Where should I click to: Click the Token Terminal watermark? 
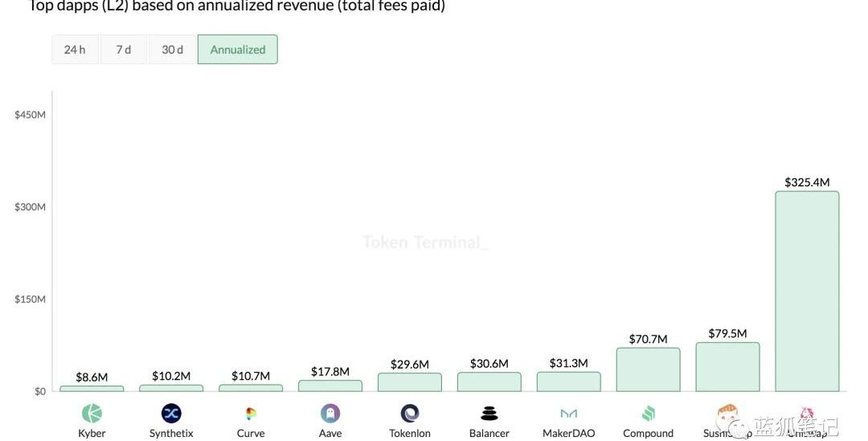[x=425, y=242]
